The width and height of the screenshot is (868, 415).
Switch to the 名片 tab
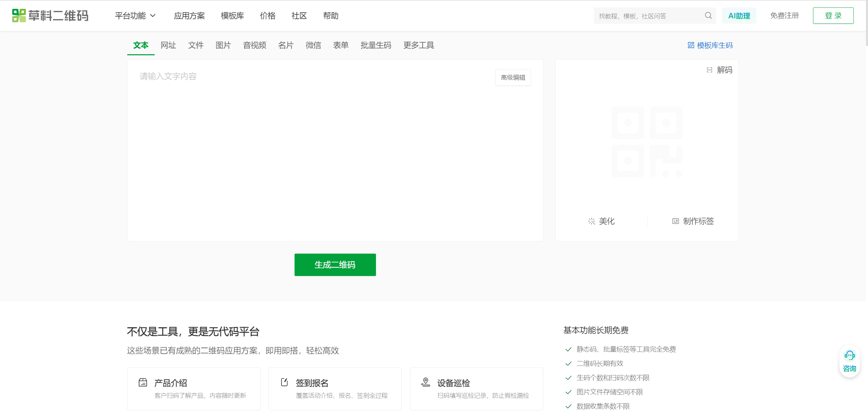pyautogui.click(x=286, y=45)
